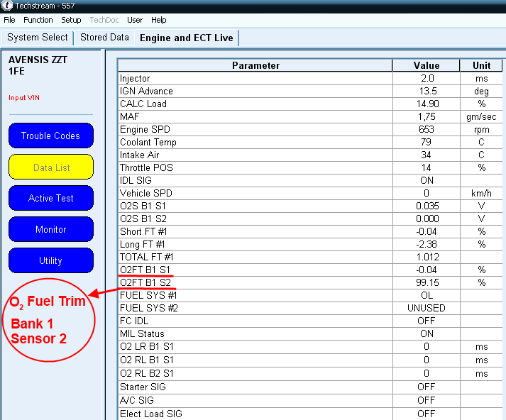Click the km/h unit of Vehicle SPD
The height and width of the screenshot is (420, 506).
point(481,193)
